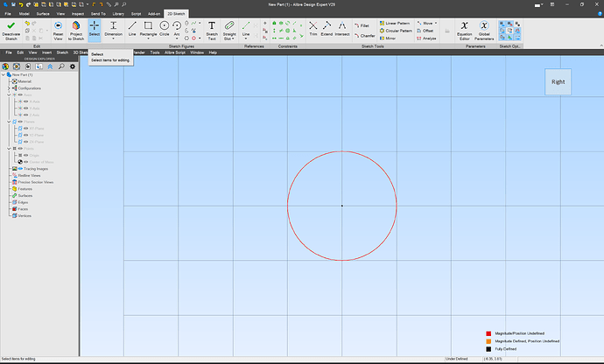Viewport: 604px width, 364px height.
Task: Select the Sketch Text tool
Action: pos(212,30)
